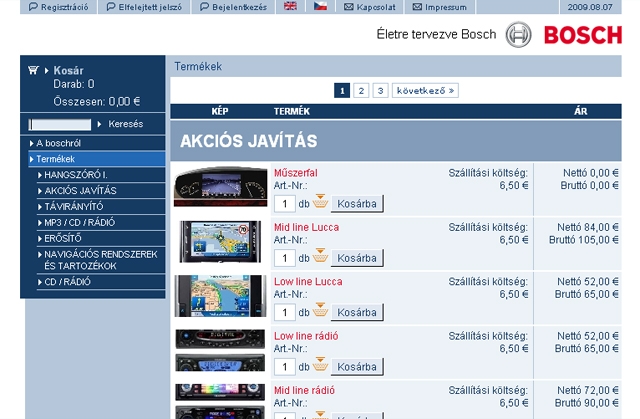Click Kosárba for Low line Lucca

pyautogui.click(x=357, y=313)
